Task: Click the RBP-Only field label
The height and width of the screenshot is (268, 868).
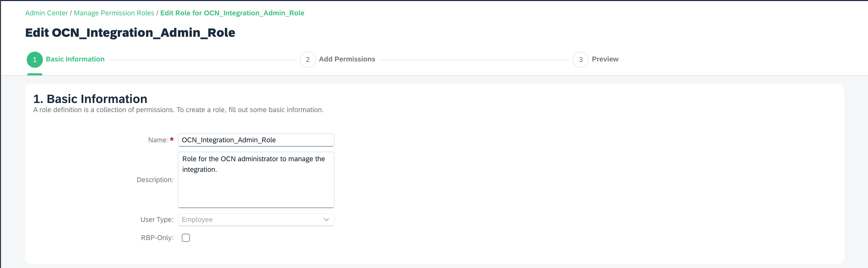Action: [157, 238]
